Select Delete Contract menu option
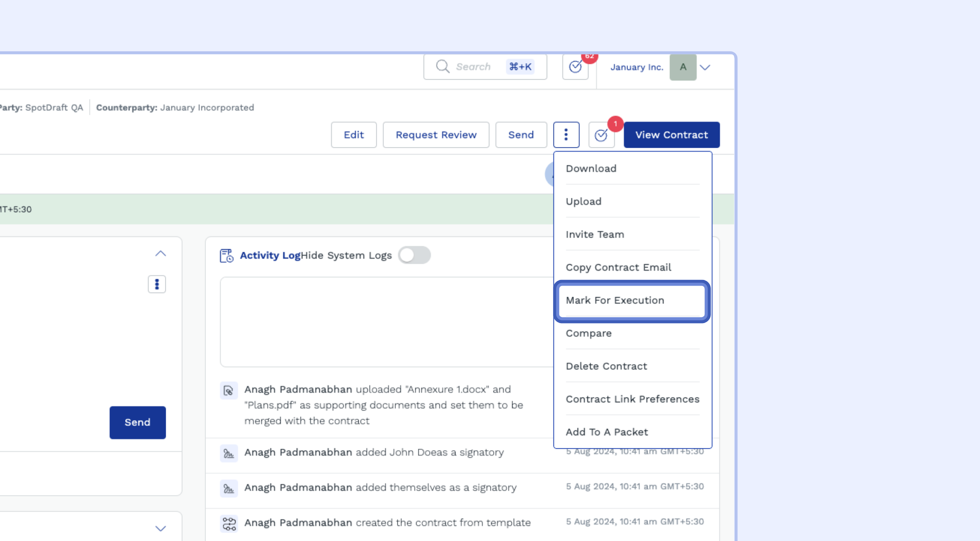This screenshot has height=541, width=980. 606,366
